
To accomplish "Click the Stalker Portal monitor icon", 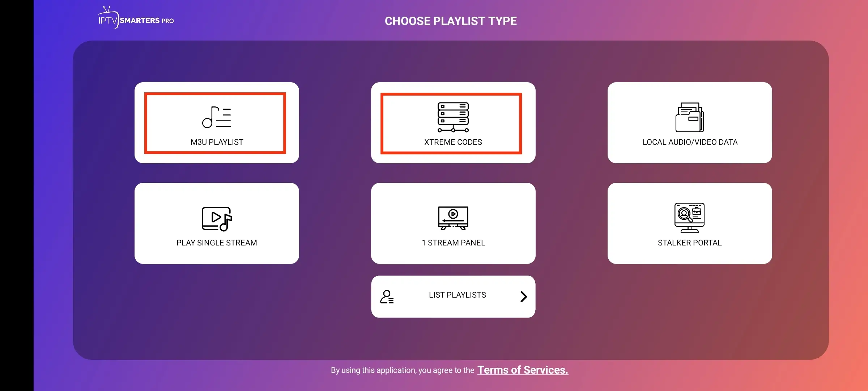I will (x=689, y=218).
